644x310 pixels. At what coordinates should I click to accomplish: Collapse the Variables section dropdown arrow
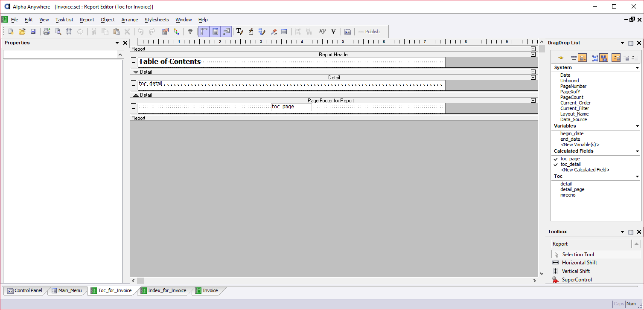pyautogui.click(x=638, y=126)
